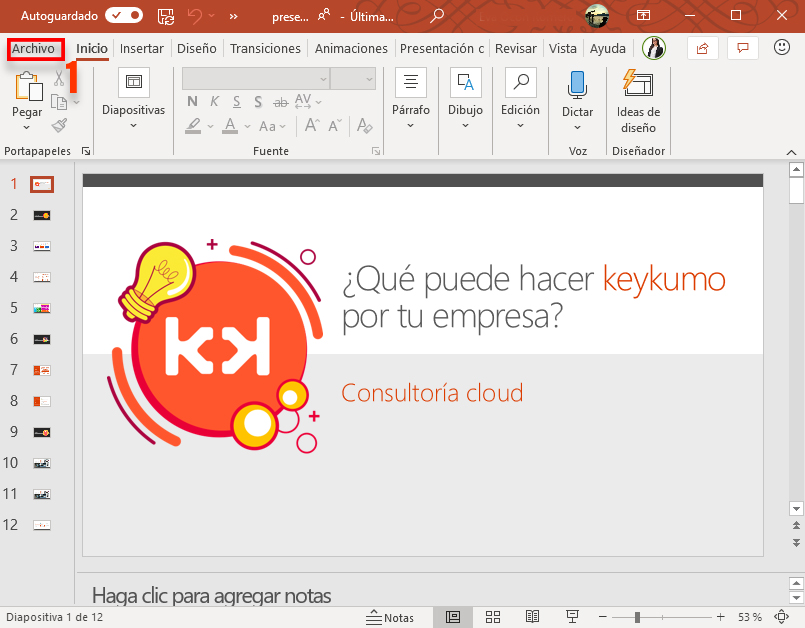The height and width of the screenshot is (628, 805).
Task: Click the font color A button
Action: (230, 126)
